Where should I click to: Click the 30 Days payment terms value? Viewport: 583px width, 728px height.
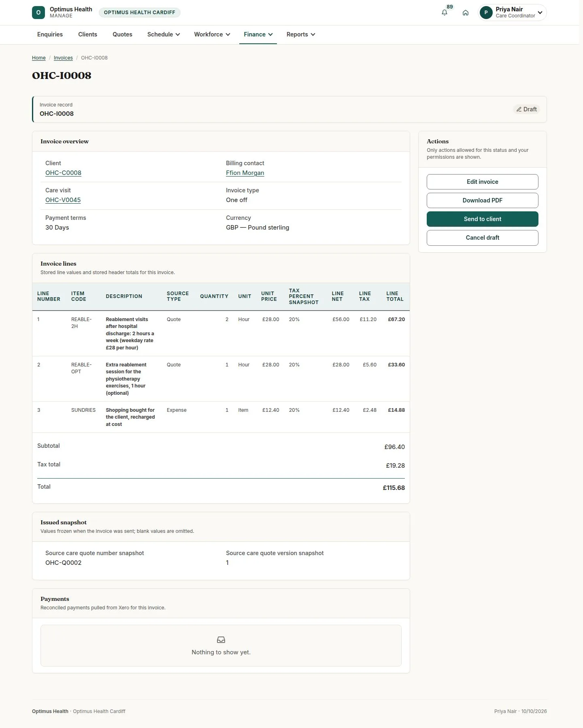(57, 228)
